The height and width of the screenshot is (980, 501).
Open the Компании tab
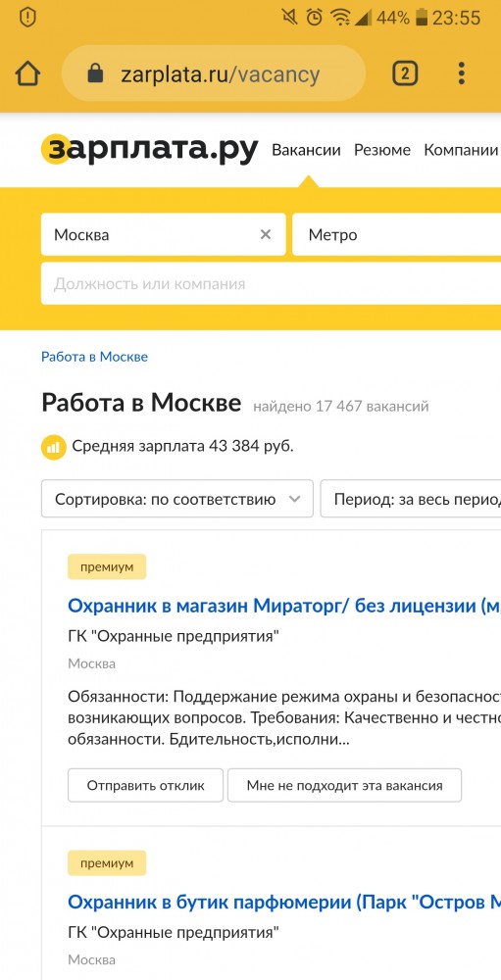461,150
